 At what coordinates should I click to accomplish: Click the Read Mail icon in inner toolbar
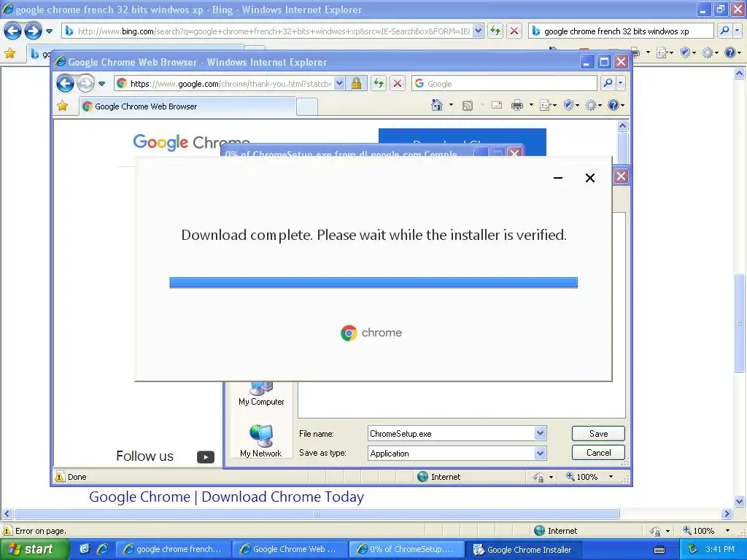coord(496,105)
